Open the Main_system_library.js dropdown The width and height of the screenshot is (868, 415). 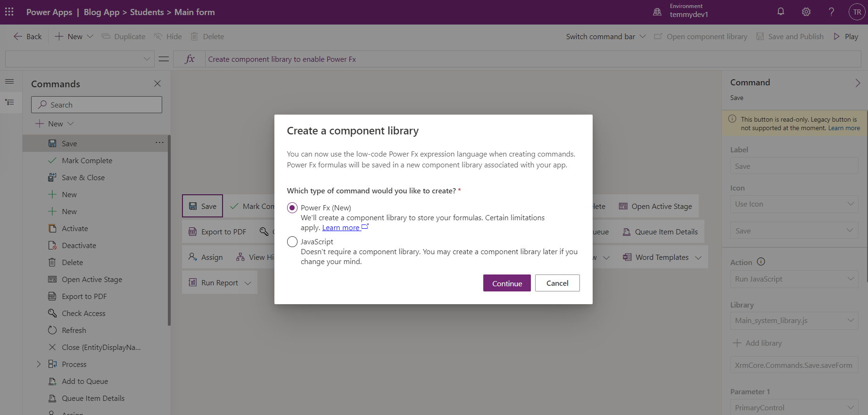coord(794,321)
